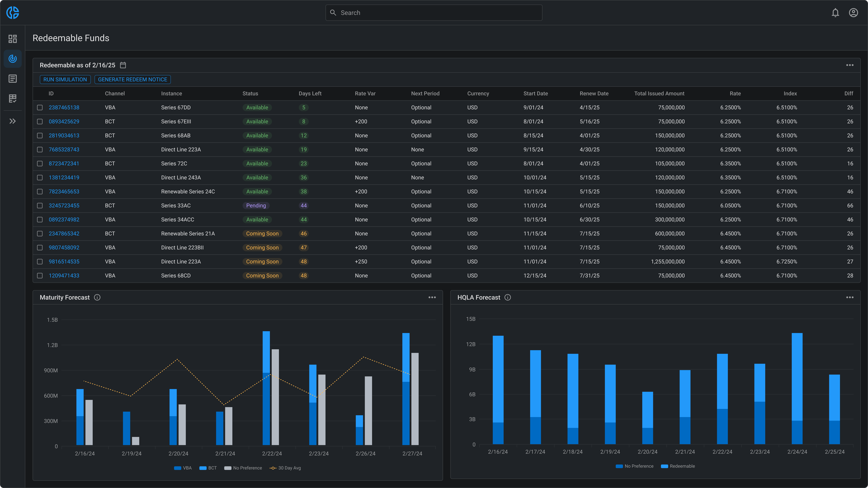Open fund ID 7685328743 link

[64, 150]
